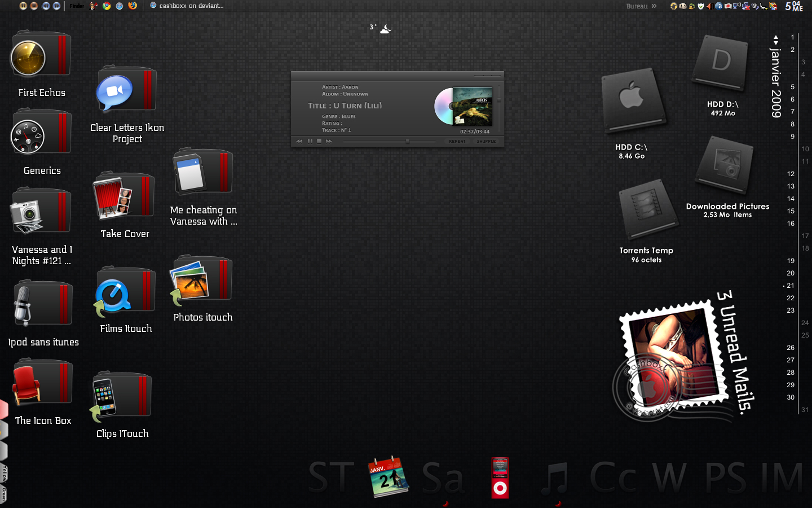812x508 pixels.
Task: Click the speaker volume tray icon
Action: (709, 6)
